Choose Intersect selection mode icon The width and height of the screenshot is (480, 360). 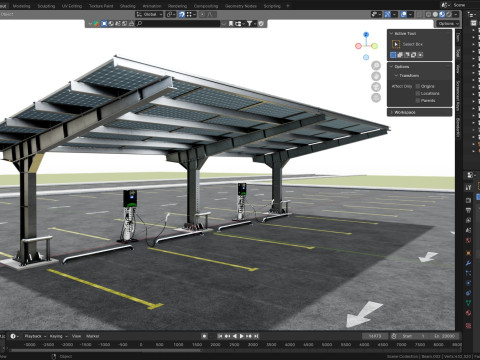(420, 55)
